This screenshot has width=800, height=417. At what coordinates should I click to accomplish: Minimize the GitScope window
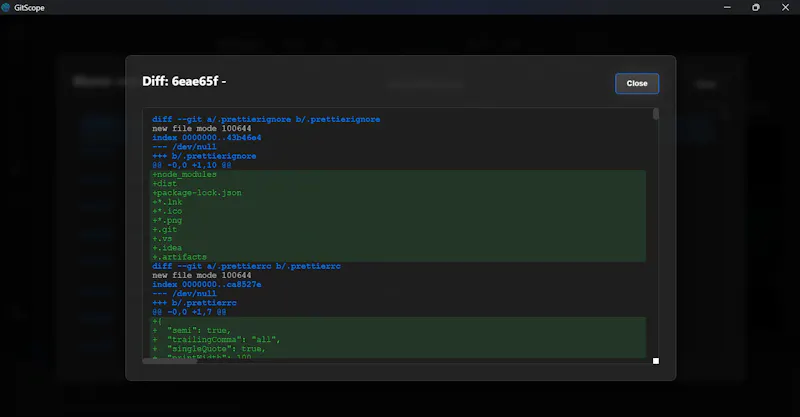[727, 7]
